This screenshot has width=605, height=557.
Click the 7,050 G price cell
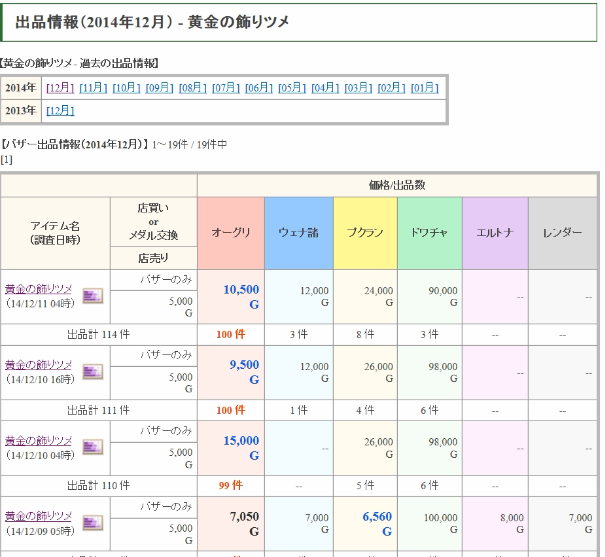tap(231, 523)
